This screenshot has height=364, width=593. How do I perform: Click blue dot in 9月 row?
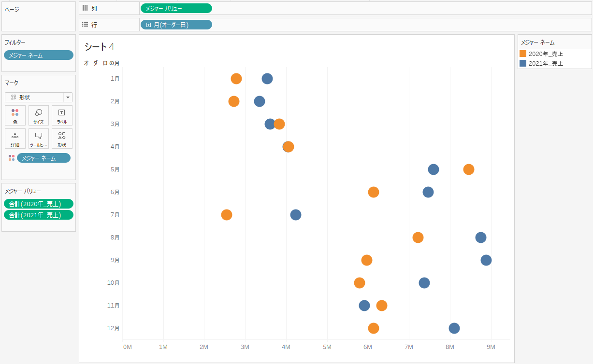pos(486,260)
